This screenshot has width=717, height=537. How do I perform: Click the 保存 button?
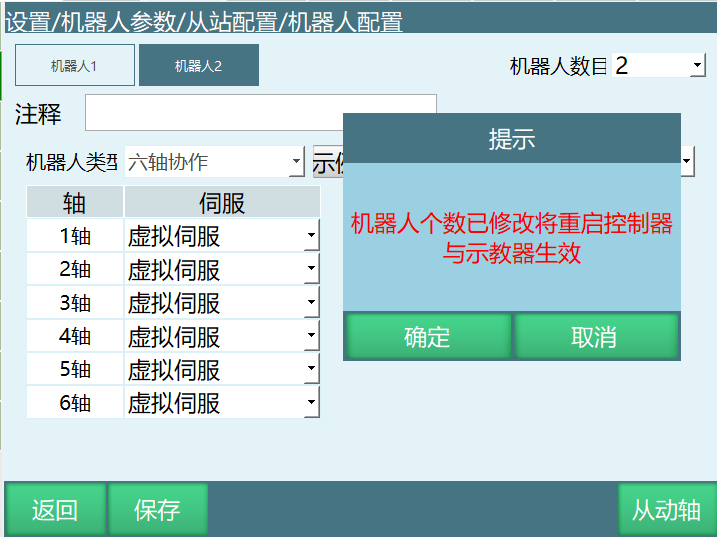coord(157,509)
